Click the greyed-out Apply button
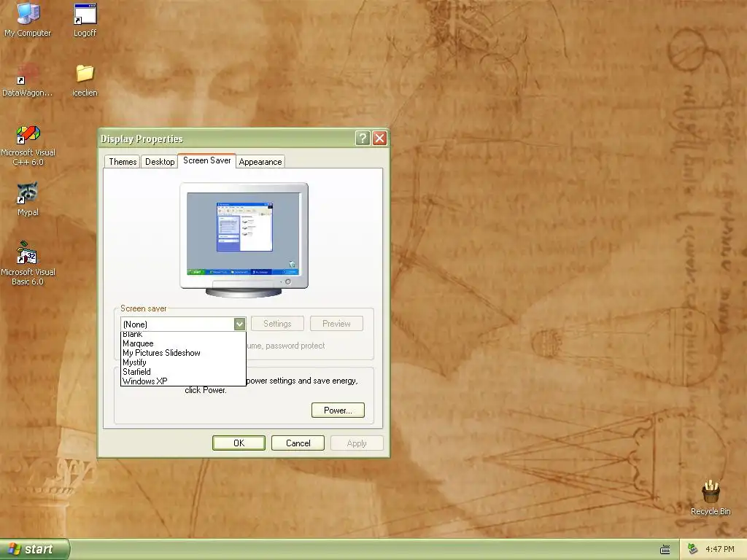The image size is (747, 560). [357, 443]
